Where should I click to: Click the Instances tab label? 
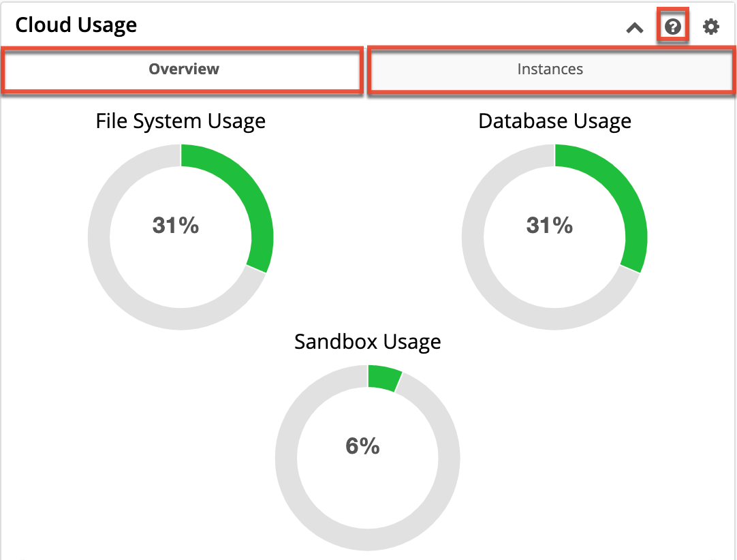[x=550, y=69]
